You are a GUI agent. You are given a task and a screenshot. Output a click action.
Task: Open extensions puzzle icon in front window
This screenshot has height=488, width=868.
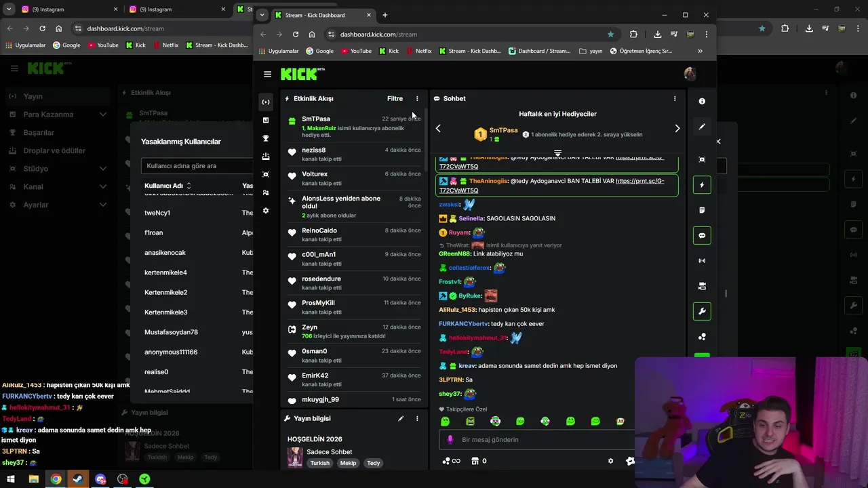click(x=633, y=35)
